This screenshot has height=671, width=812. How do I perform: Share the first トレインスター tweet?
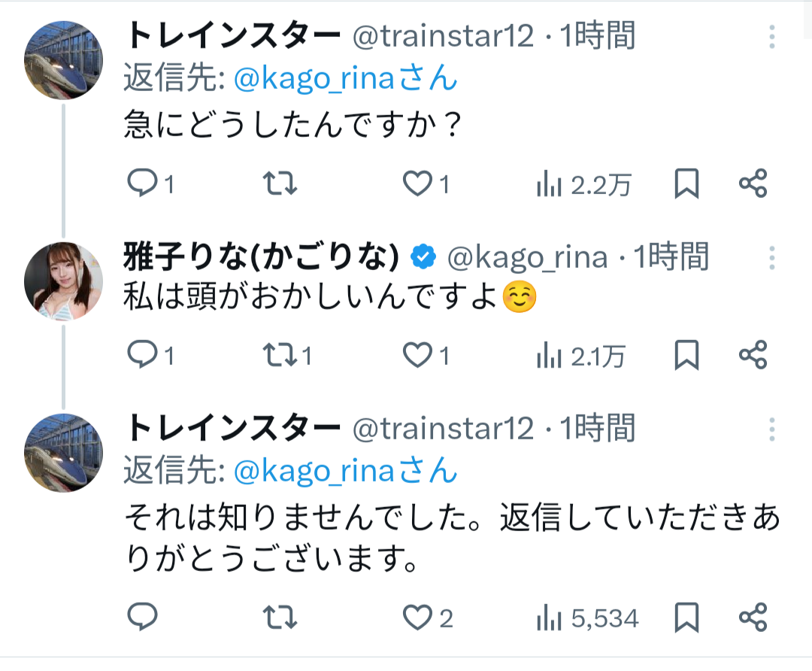(753, 184)
